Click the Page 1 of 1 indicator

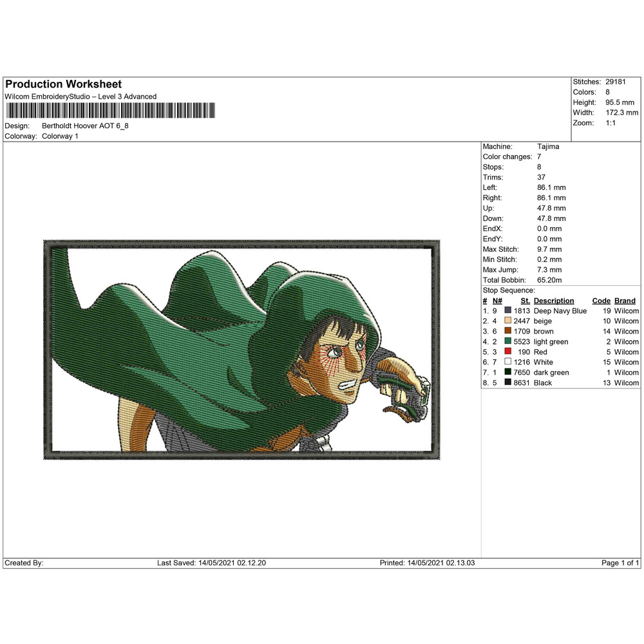point(618,562)
